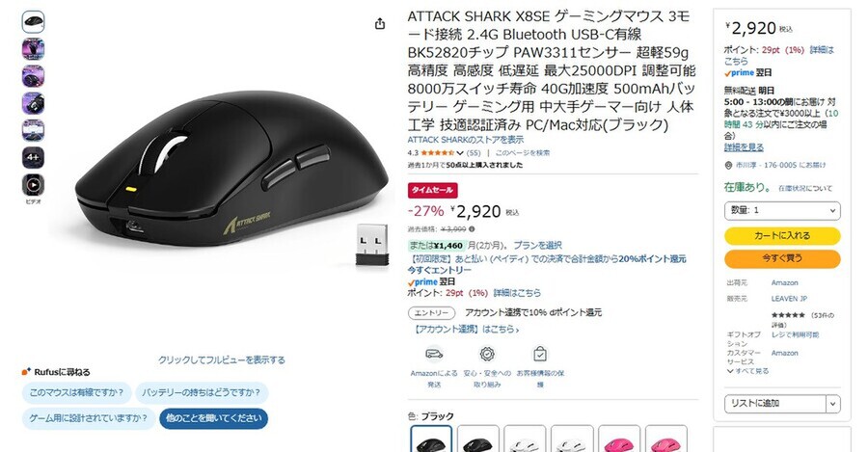The image size is (868, 452).
Task: Click the location pin delivery address icon
Action: point(728,166)
